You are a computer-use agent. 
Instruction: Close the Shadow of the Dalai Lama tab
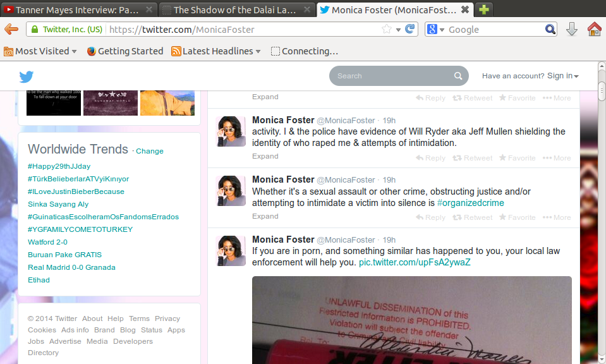307,9
